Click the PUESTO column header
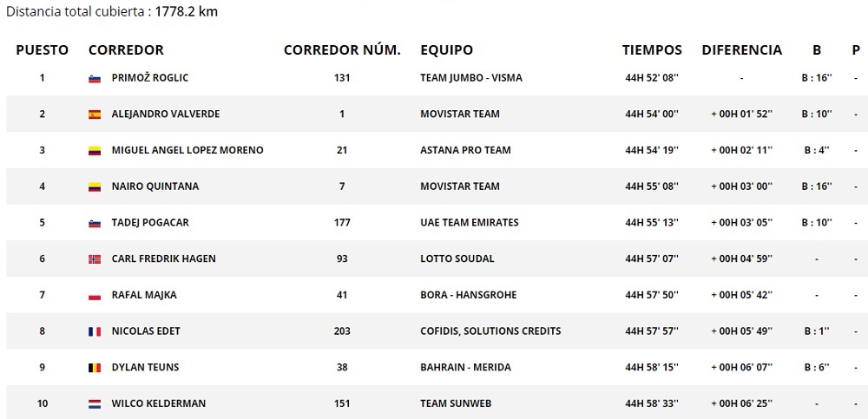Viewport: 868px width, 419px height. [42, 50]
